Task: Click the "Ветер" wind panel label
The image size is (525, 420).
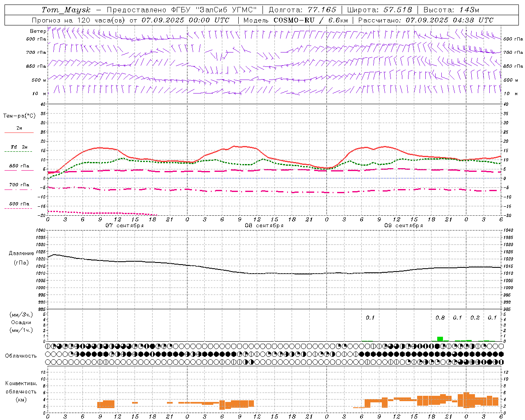Action: pyautogui.click(x=38, y=31)
